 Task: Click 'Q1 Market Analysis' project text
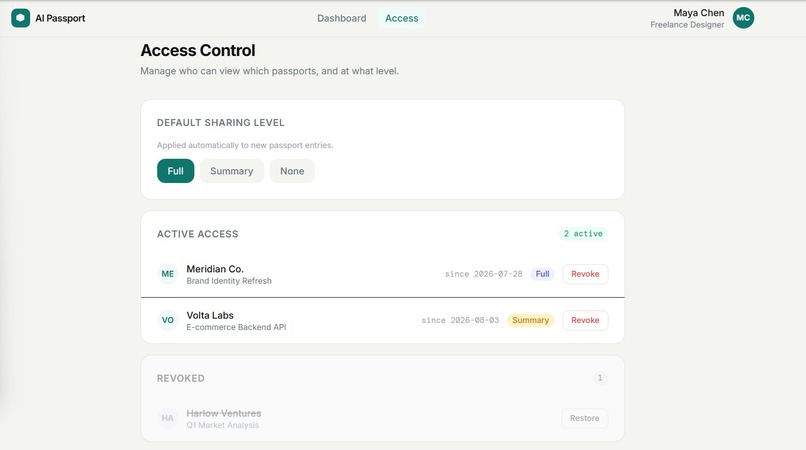coord(223,425)
